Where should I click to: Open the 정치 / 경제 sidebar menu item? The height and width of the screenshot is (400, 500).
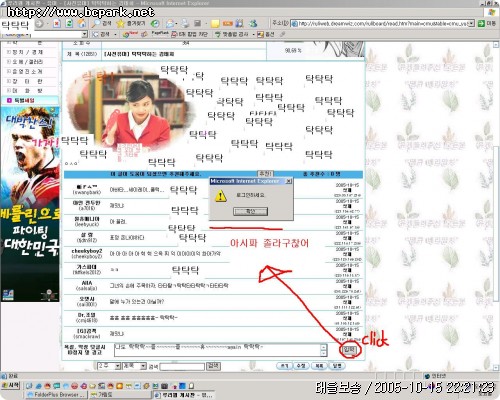point(28,52)
